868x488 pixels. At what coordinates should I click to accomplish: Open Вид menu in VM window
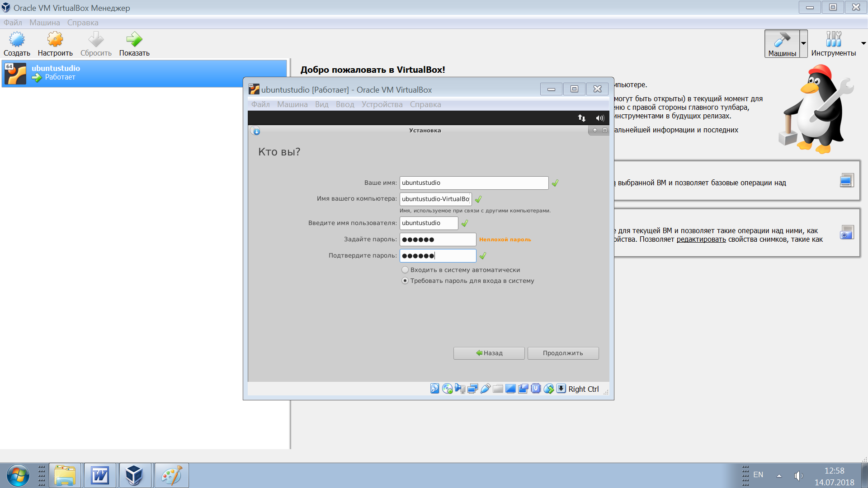coord(322,104)
